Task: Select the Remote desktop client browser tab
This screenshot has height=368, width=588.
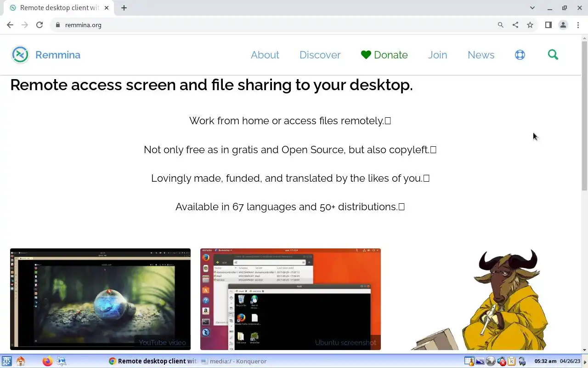Action: (58, 8)
